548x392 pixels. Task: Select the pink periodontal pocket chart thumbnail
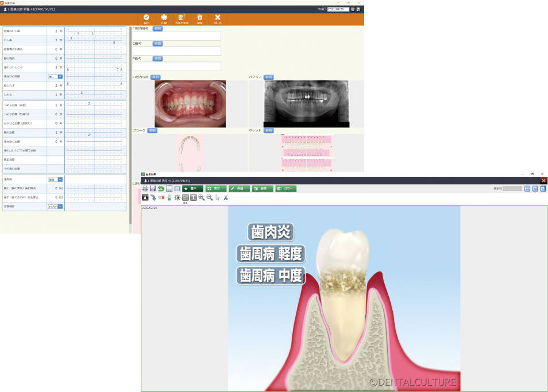(307, 153)
